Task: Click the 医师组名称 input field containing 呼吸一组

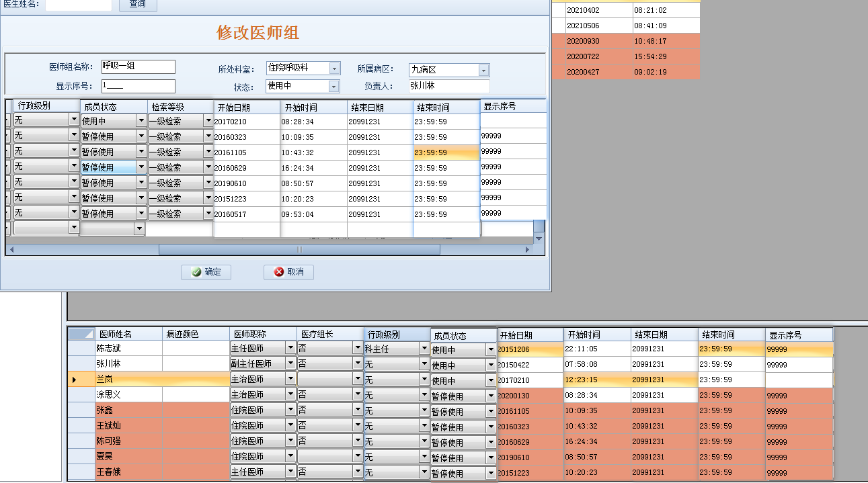Action: (x=138, y=67)
